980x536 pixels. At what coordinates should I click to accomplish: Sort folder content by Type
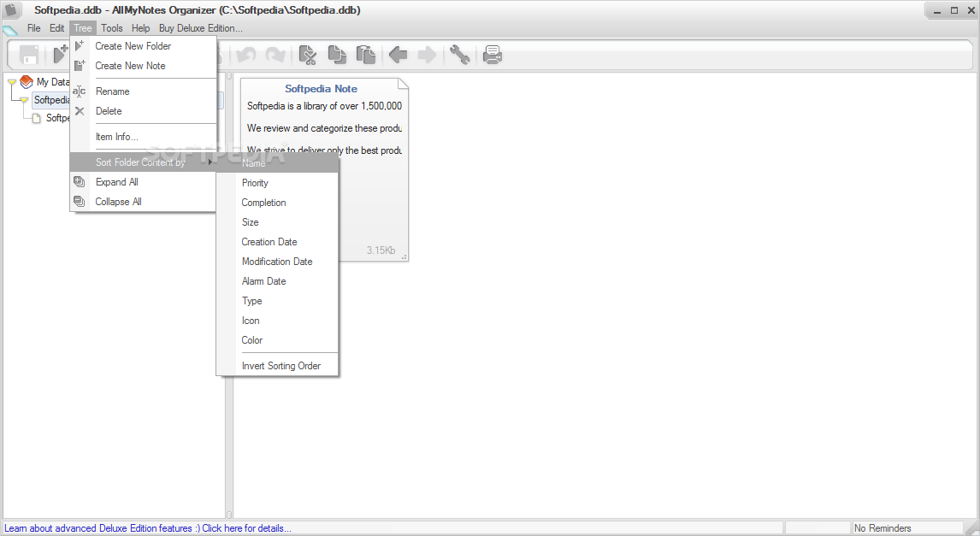click(x=278, y=301)
